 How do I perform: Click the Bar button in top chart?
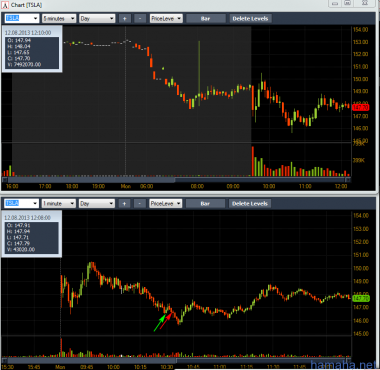pyautogui.click(x=206, y=19)
